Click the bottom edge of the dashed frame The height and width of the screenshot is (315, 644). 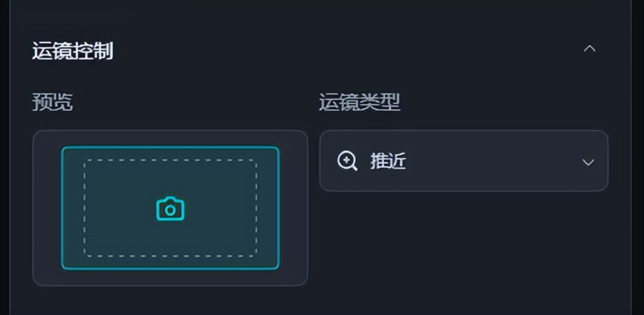[x=170, y=256]
